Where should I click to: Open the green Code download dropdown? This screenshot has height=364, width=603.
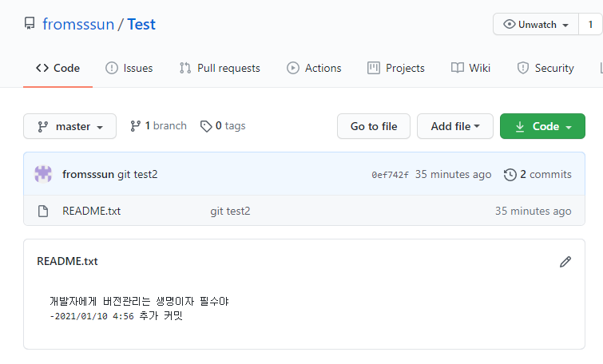click(x=542, y=126)
